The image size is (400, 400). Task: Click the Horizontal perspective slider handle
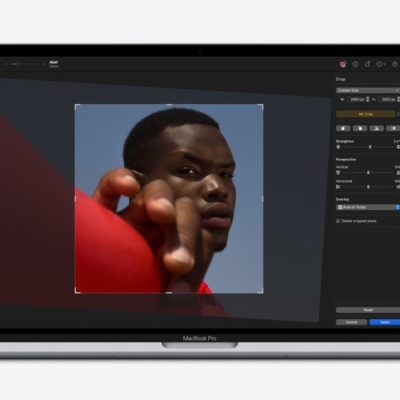(x=368, y=187)
